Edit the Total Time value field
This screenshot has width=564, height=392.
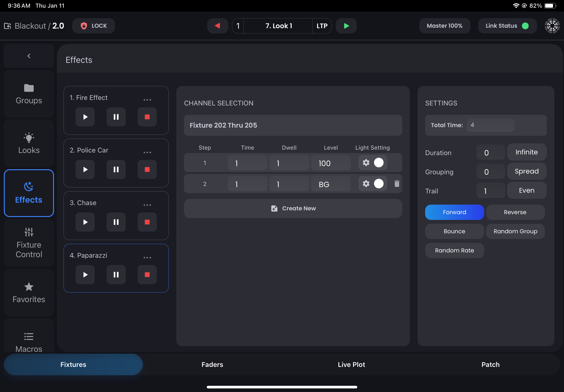(490, 125)
